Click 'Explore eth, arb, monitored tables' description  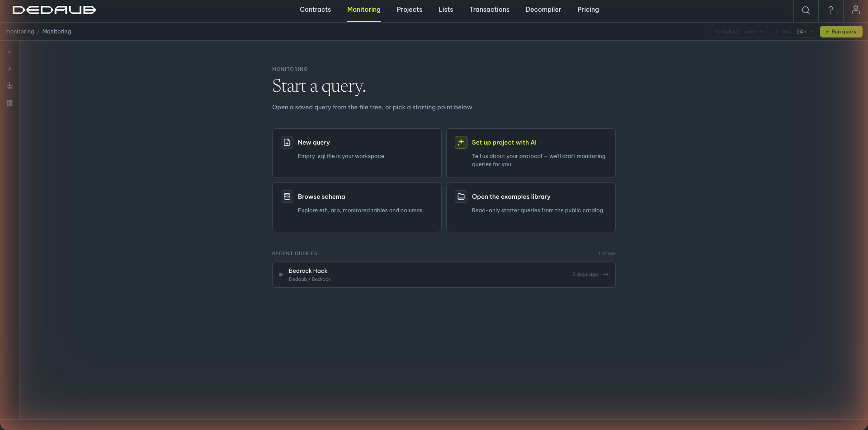point(361,210)
